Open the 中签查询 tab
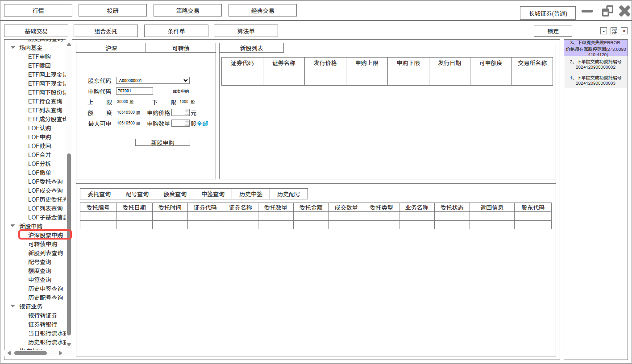Screen dimensions: 632x364 pyautogui.click(x=213, y=194)
